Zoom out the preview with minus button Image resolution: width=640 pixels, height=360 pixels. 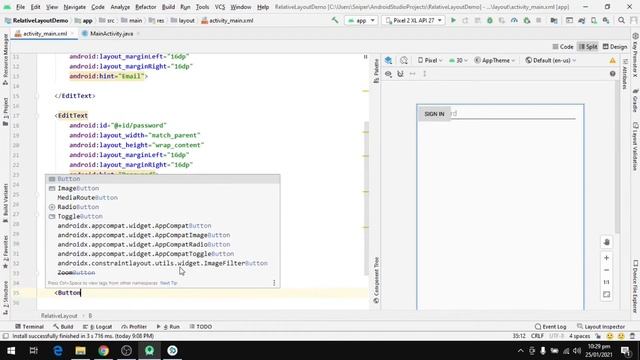pyautogui.click(x=607, y=270)
